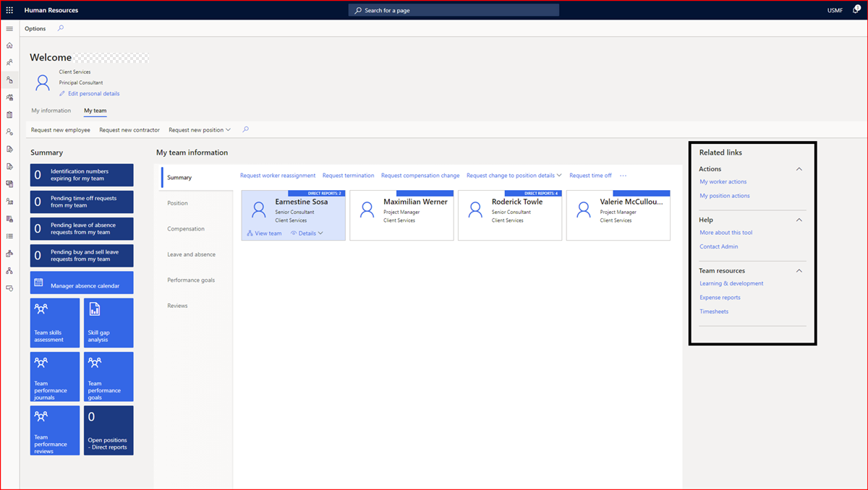Click the hamburger navigation menu icon
The image size is (868, 490).
coord(9,28)
